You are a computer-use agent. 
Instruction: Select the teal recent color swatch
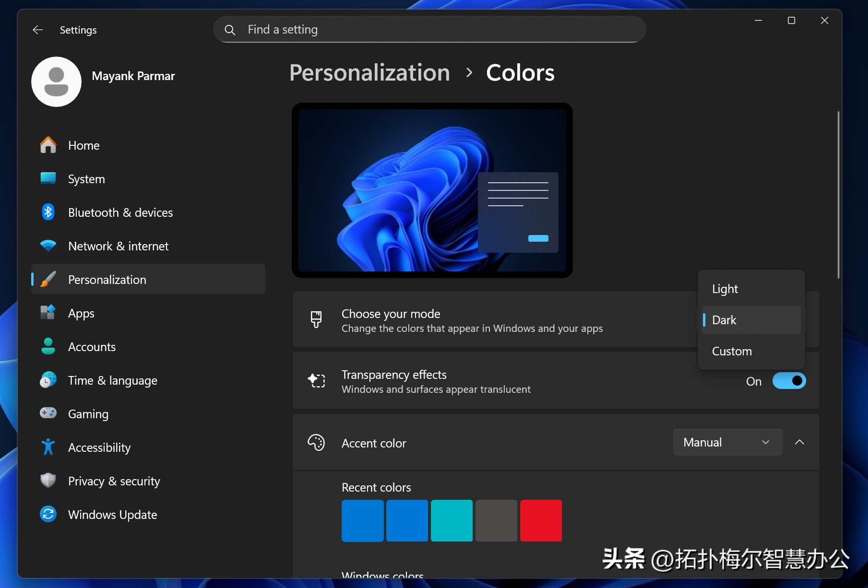[452, 521]
